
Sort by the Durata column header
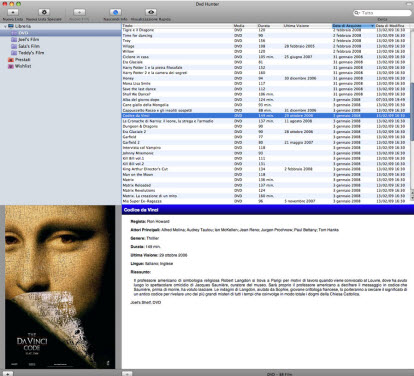(x=270, y=26)
